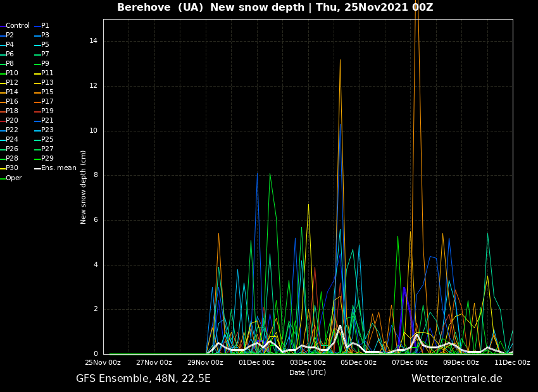Image resolution: width=538 pixels, height=392 pixels.
Task: Select the P30 legend entry
Action: click(x=12, y=168)
